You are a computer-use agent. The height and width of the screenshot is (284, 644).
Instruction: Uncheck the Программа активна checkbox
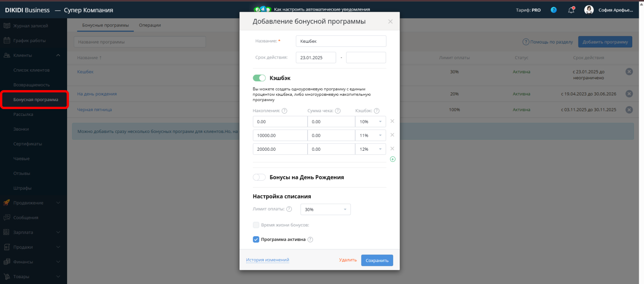coord(256,239)
